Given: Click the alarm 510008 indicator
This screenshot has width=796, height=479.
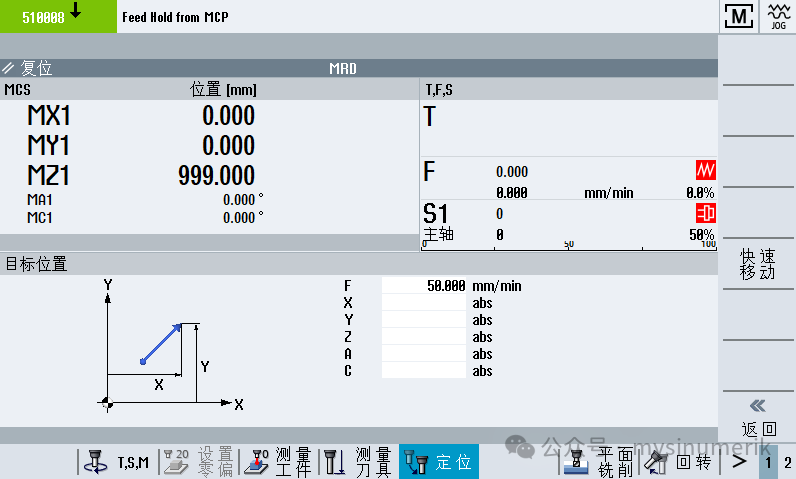Looking at the screenshot, I should click(58, 16).
